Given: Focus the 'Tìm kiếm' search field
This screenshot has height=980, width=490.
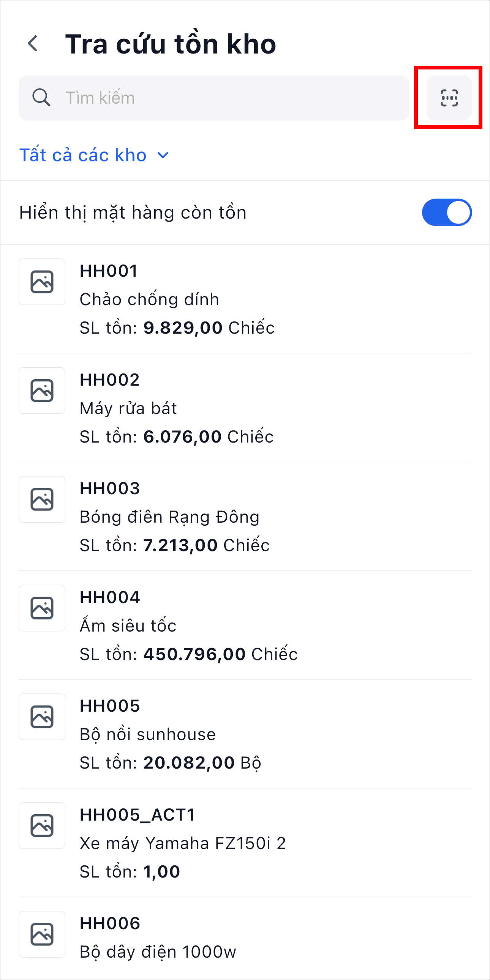Looking at the screenshot, I should (228, 98).
